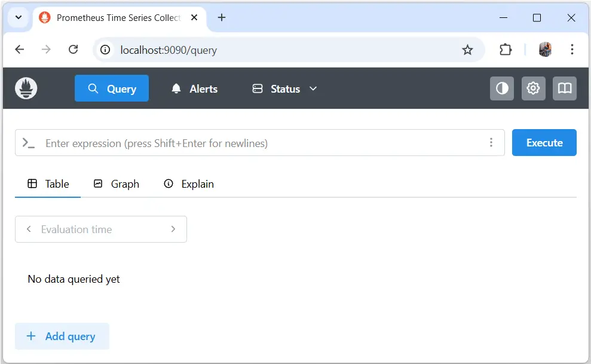Focus the expression input field
Screen dimensions: 591x364
click(239, 143)
